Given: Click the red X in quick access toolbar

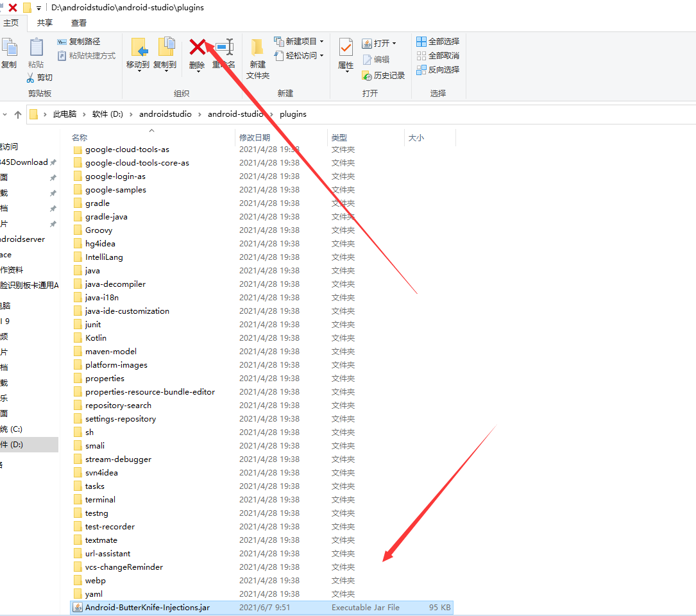Looking at the screenshot, I should [13, 8].
